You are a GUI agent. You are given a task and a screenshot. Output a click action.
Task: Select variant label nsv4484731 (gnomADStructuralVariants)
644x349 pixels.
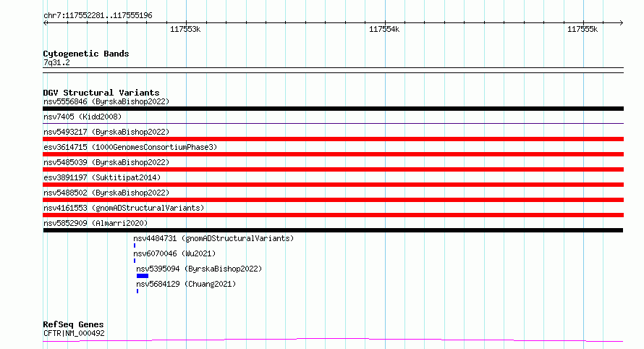(213, 239)
